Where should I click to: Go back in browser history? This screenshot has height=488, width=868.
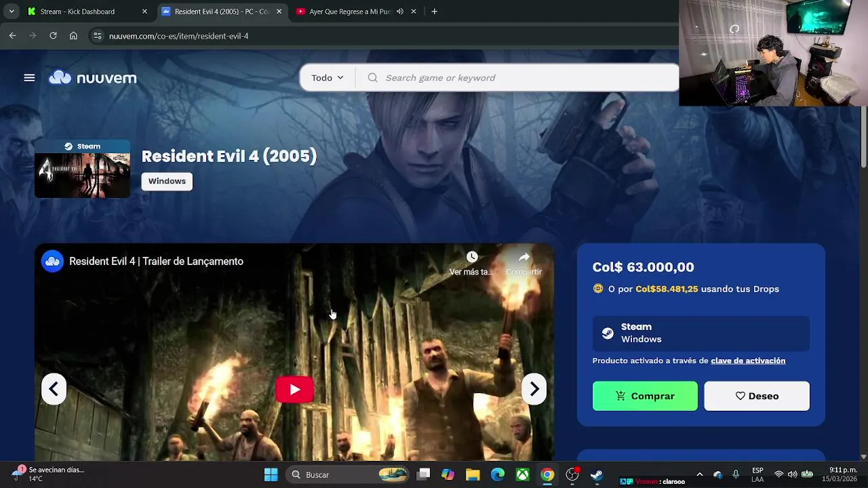tap(12, 36)
